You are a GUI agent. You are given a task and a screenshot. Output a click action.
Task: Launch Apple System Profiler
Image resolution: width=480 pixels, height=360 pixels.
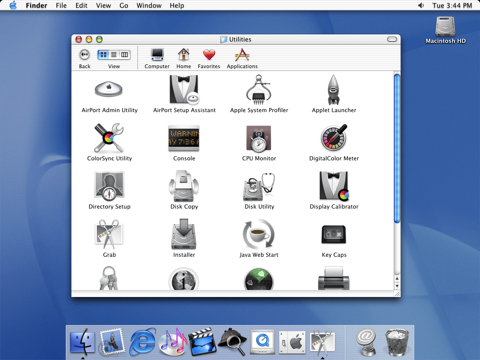point(259,89)
